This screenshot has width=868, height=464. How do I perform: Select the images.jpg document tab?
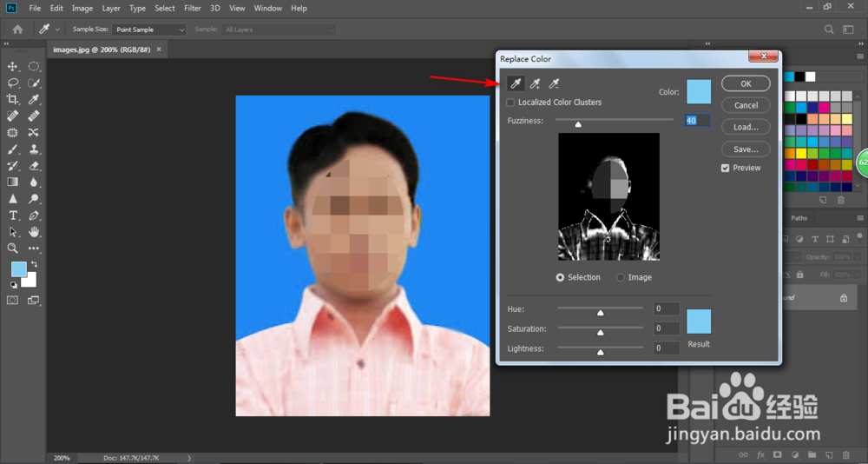(x=102, y=50)
